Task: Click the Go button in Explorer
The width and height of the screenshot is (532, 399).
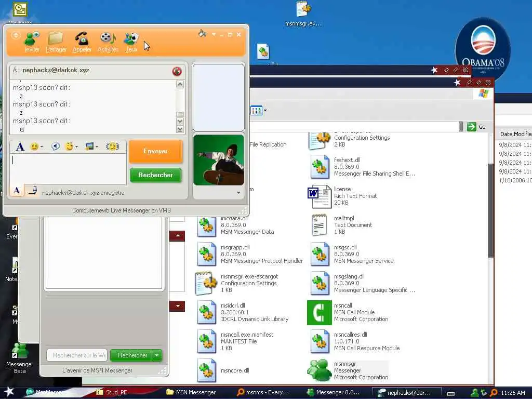Action: coord(477,127)
